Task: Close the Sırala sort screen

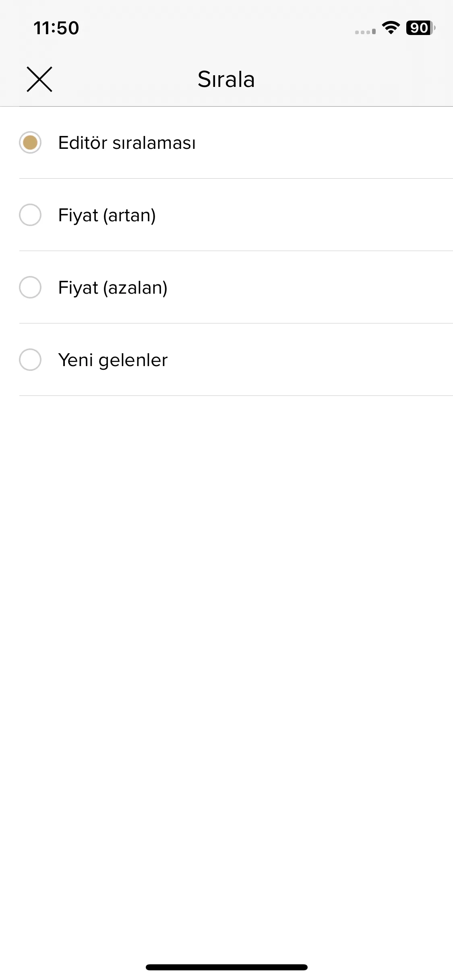Action: [x=39, y=79]
